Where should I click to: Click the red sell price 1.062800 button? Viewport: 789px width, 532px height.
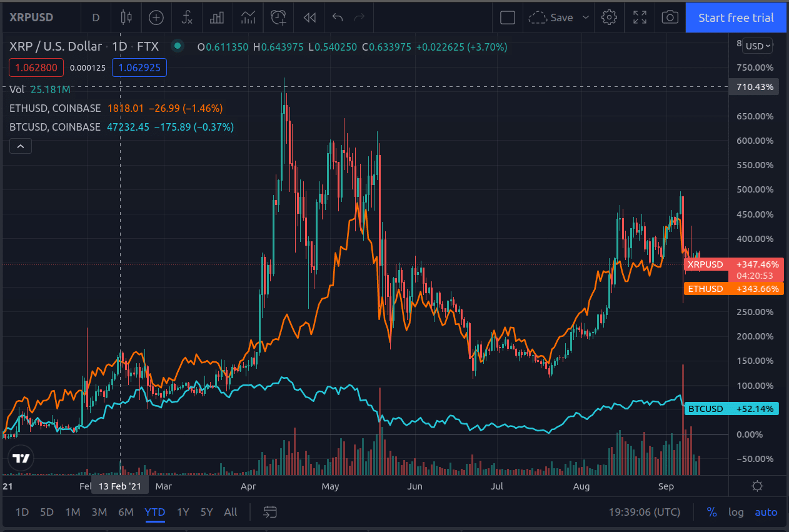tap(36, 67)
